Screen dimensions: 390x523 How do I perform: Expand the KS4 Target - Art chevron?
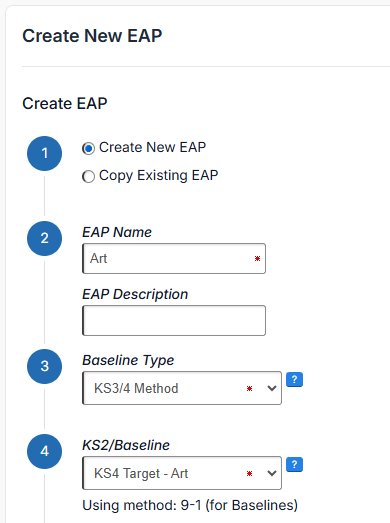pos(272,473)
